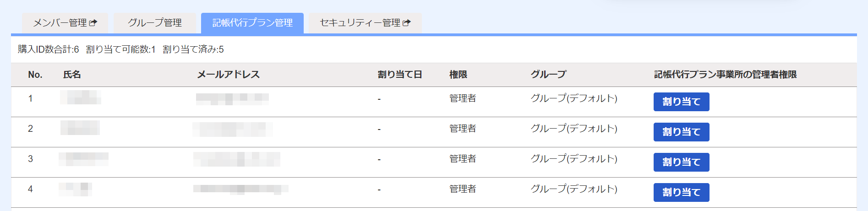This screenshot has width=868, height=211.
Task: Click 割り当て button for member No. 3
Action: (x=681, y=162)
